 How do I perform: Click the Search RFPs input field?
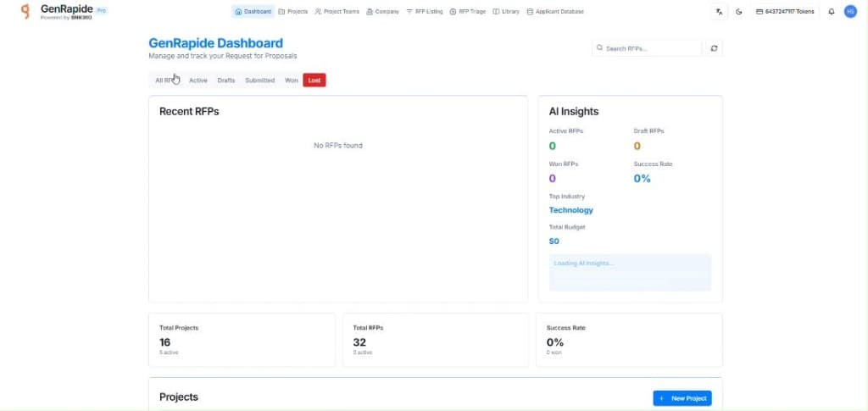(647, 48)
